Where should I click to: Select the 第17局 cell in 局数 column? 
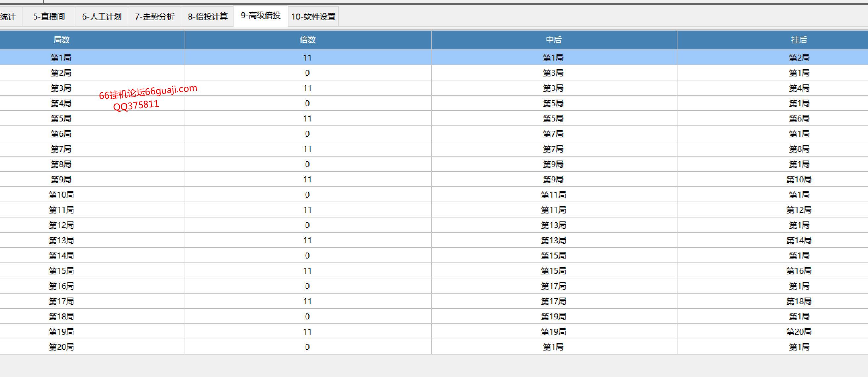(x=92, y=301)
